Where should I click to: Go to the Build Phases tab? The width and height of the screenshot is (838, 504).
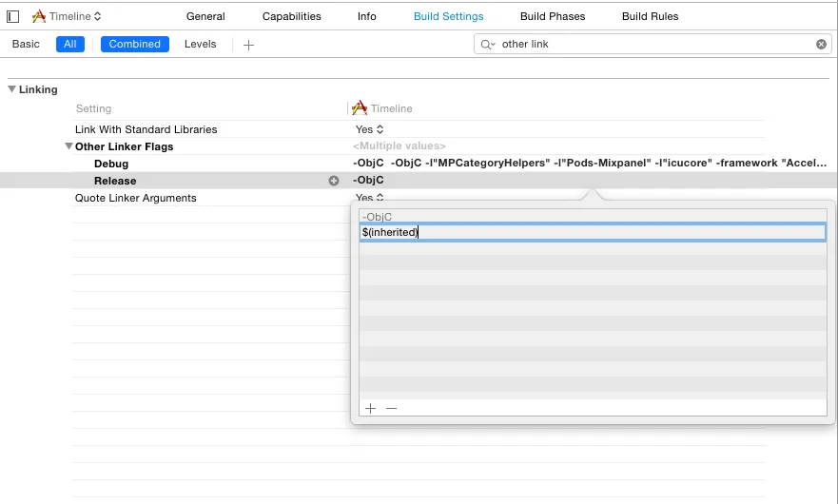coord(553,16)
